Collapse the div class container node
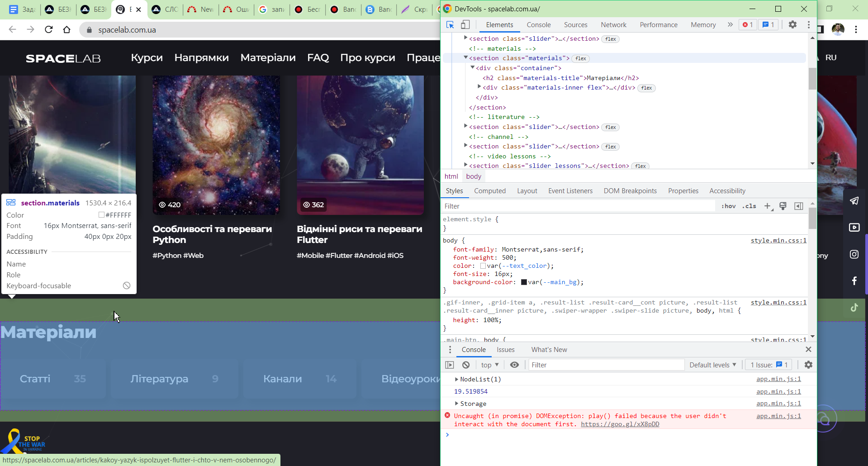This screenshot has width=868, height=466. (472, 67)
